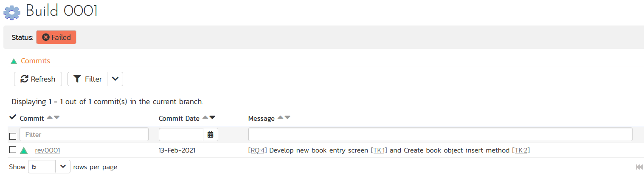
Task: Click the Failed status badge
Action: pyautogui.click(x=56, y=37)
